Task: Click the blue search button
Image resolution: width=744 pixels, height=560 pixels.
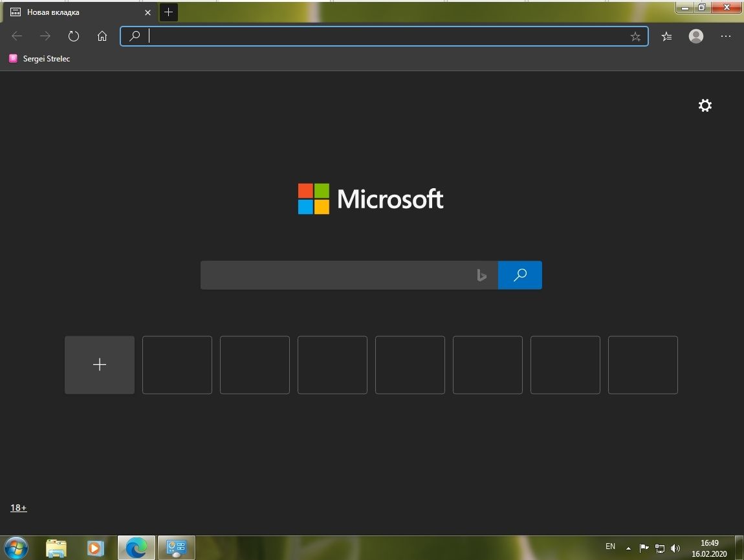Action: [520, 275]
